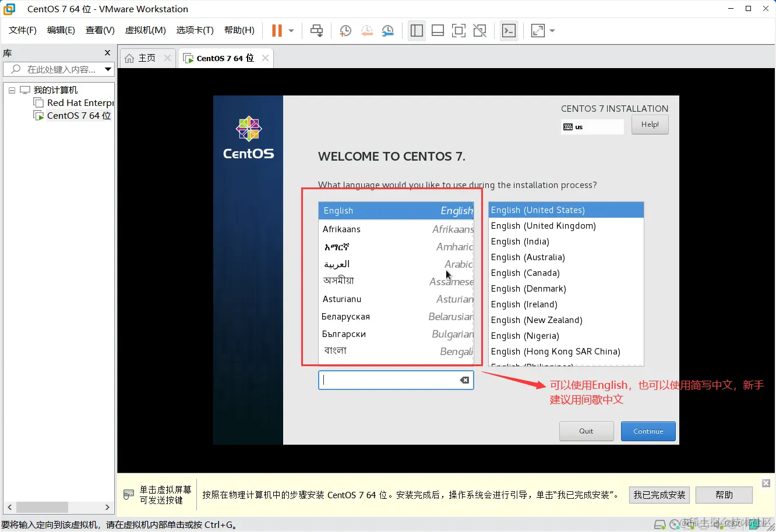Select 我的计算机 in the library tree
Screen dimensions: 776x532
click(55, 90)
